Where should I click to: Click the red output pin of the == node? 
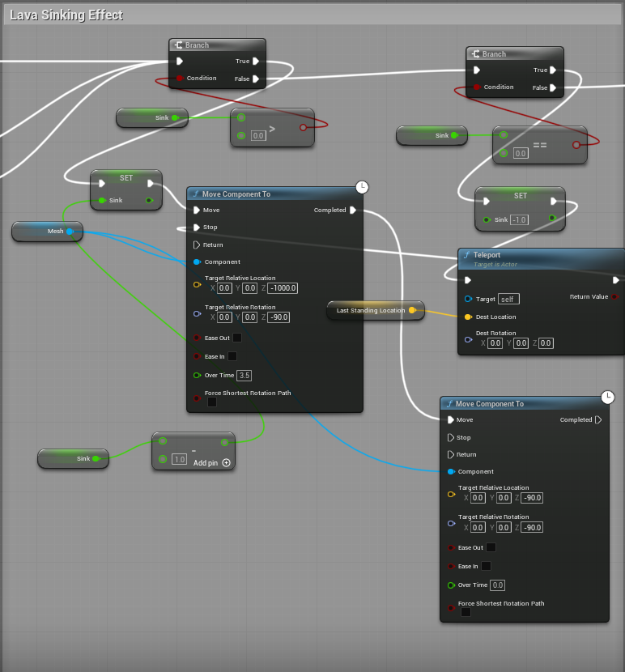576,145
